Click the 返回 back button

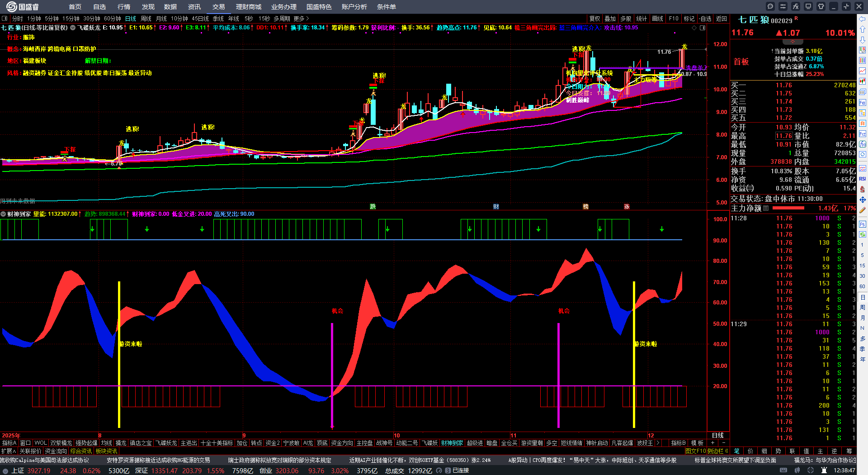[722, 19]
